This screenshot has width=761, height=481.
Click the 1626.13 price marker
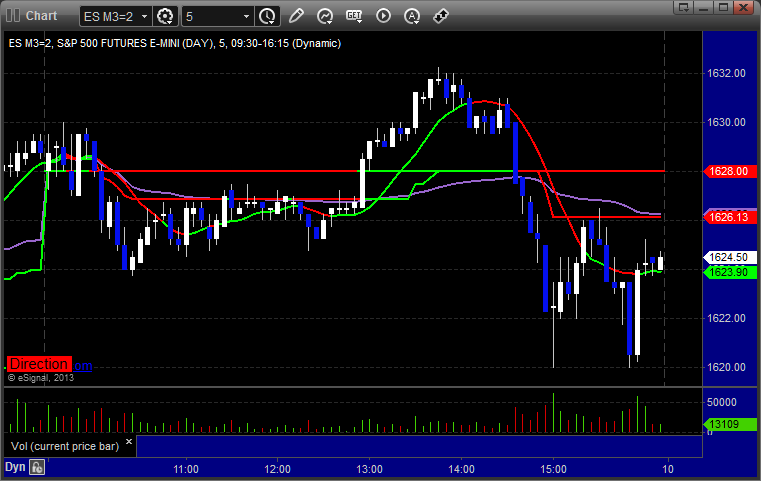(x=729, y=217)
